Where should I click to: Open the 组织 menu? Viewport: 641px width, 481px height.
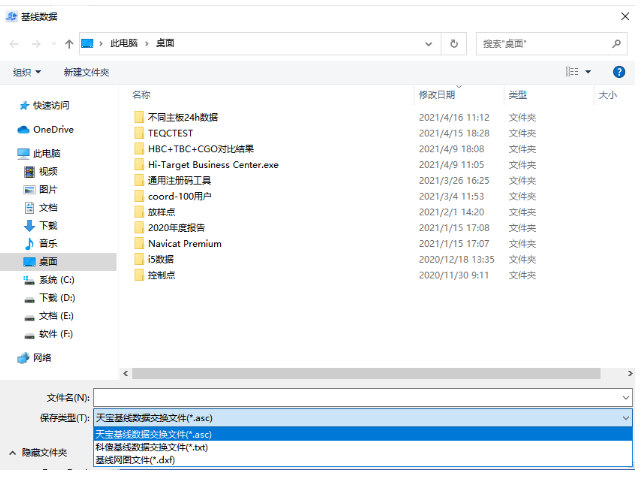pos(27,72)
